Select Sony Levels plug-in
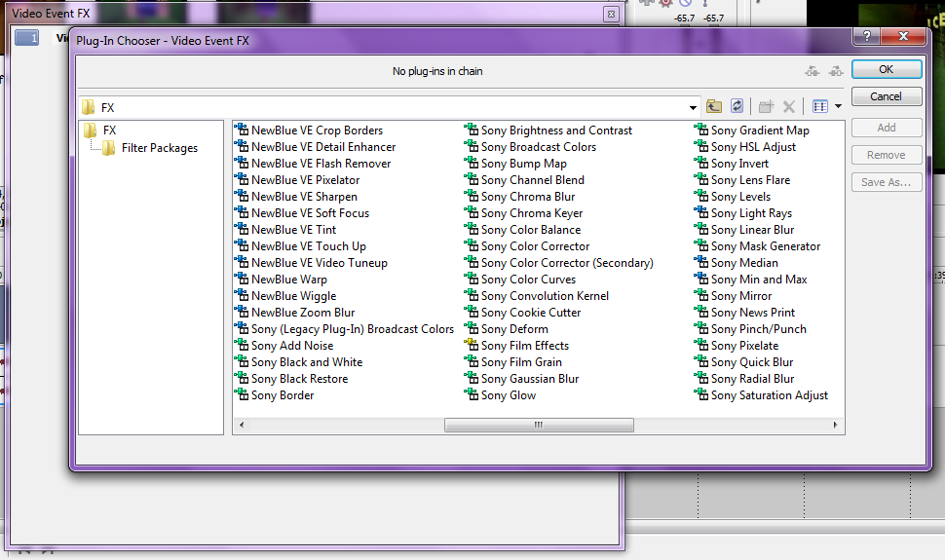 pos(733,197)
